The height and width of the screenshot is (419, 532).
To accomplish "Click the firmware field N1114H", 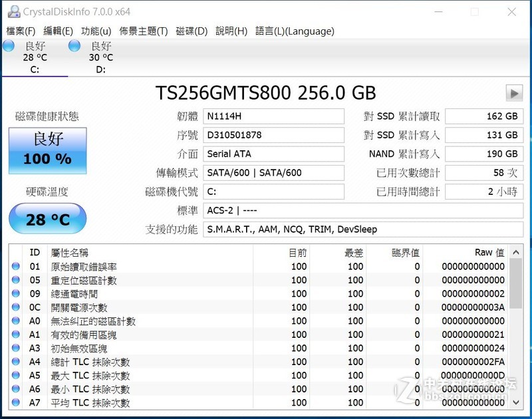I will point(273,116).
